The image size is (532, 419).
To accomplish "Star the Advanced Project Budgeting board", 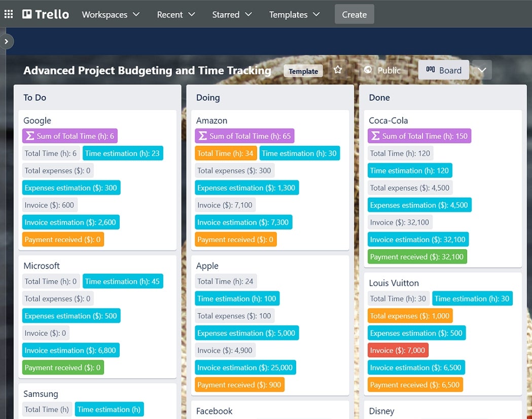I will click(x=338, y=70).
